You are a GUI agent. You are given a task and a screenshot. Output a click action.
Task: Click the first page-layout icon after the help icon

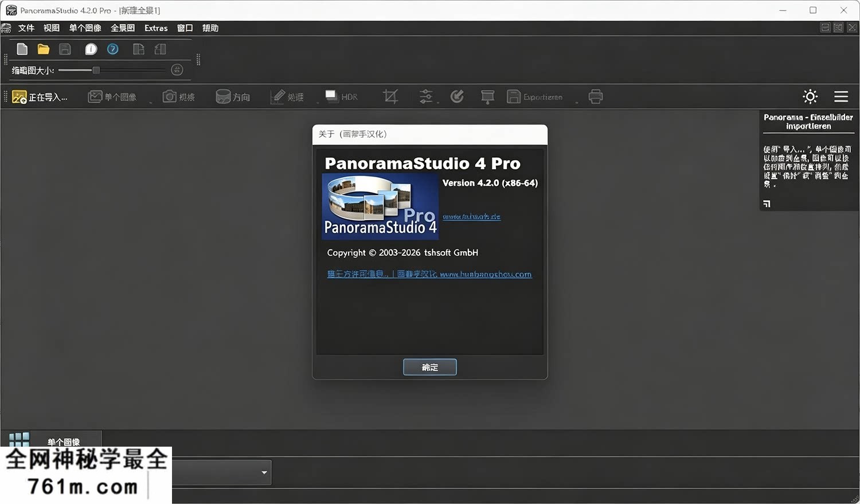point(138,49)
